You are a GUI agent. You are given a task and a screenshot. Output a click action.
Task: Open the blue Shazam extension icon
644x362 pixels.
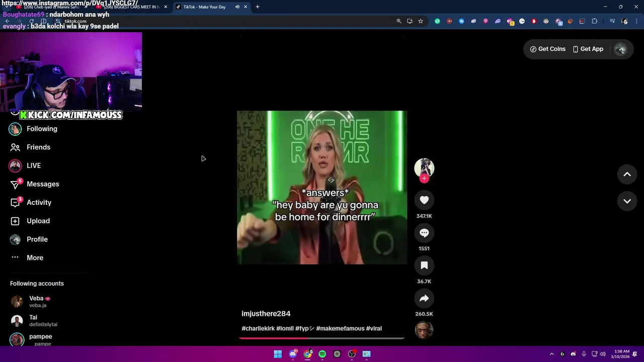click(x=461, y=21)
